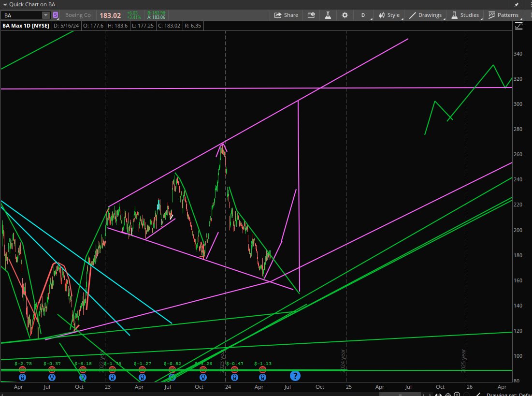This screenshot has width=532, height=396.
Task: Click the lightbulb event below $-0.37
Action: pyautogui.click(x=52, y=377)
